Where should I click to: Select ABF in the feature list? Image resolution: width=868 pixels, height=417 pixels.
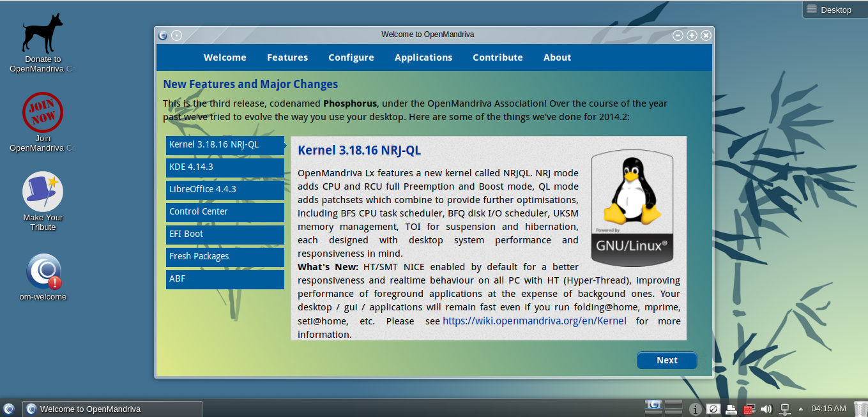(x=225, y=279)
